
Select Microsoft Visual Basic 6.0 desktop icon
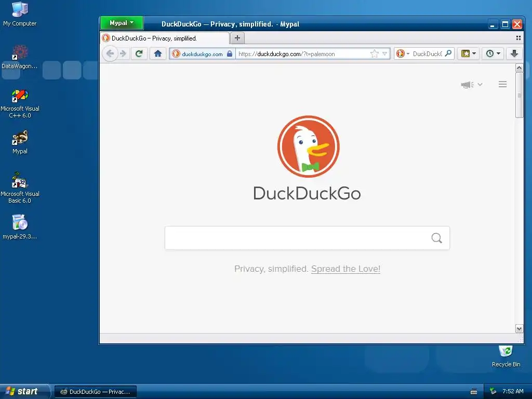(x=20, y=188)
